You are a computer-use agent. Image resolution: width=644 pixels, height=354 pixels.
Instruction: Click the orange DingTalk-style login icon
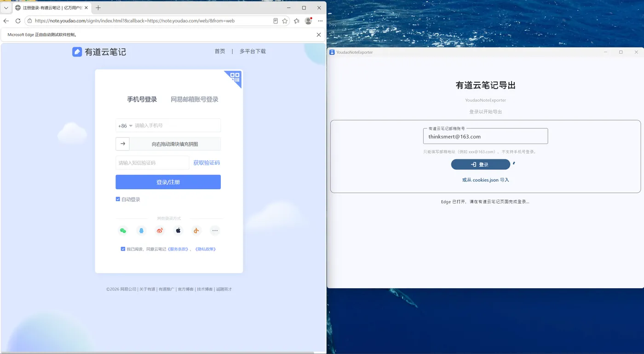(196, 231)
